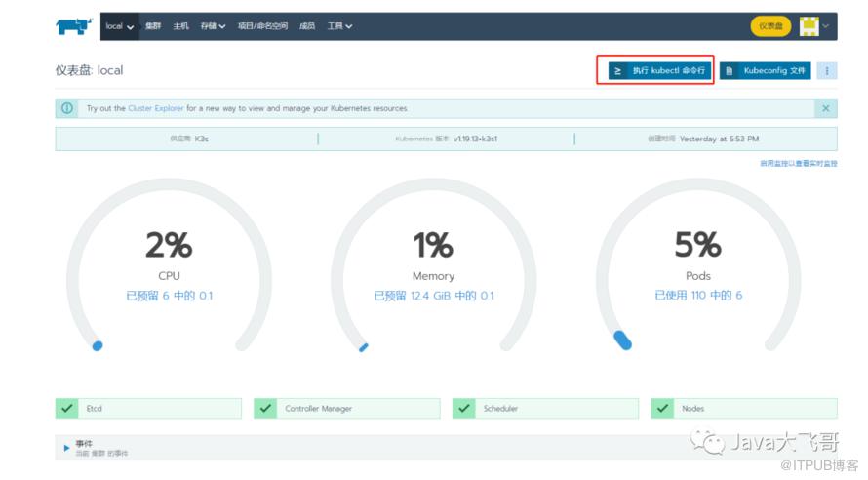Click the info icon in the banner

point(67,108)
